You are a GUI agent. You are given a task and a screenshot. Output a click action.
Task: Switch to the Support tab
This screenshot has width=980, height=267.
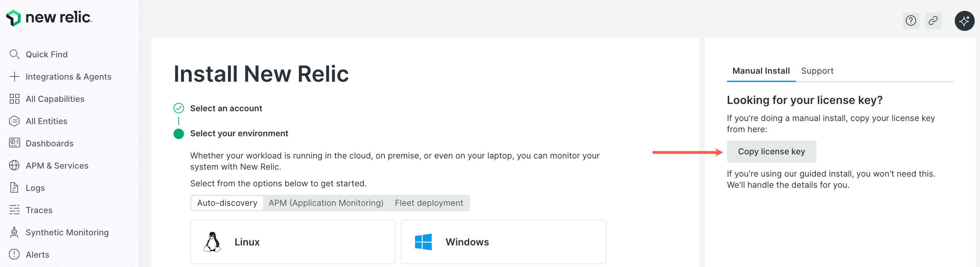[x=817, y=71]
